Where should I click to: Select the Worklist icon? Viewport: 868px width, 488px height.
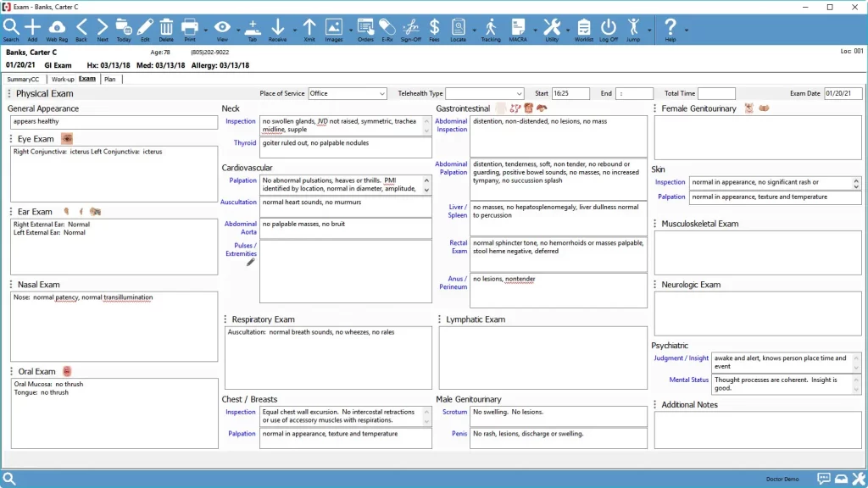coord(583,28)
